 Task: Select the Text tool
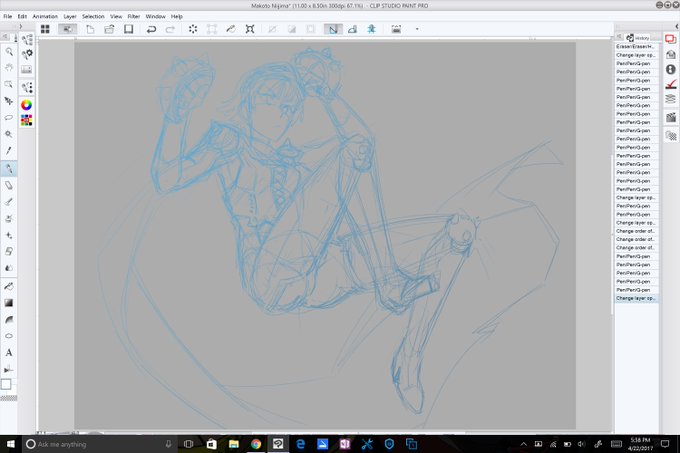(x=9, y=353)
